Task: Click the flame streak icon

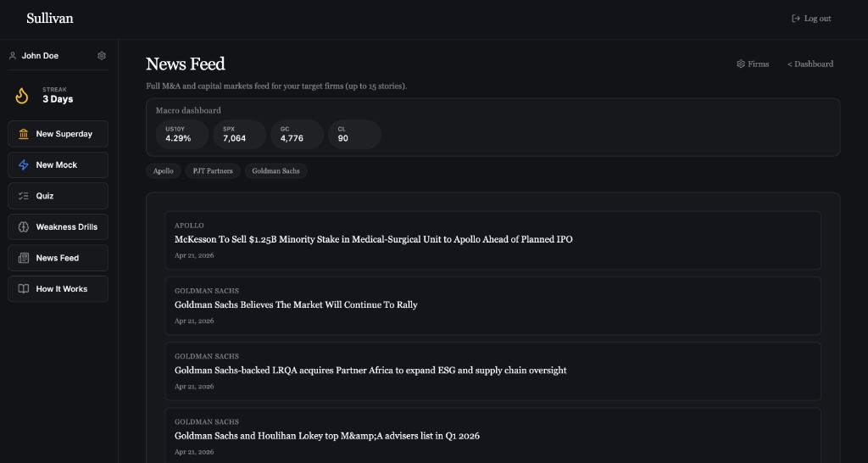Action: (23, 95)
